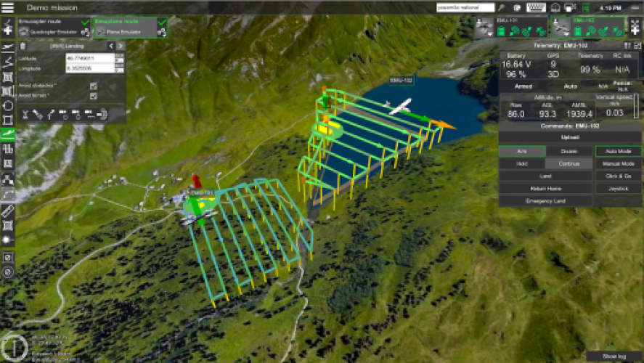Click the compass in bottom-left corner

point(13,348)
